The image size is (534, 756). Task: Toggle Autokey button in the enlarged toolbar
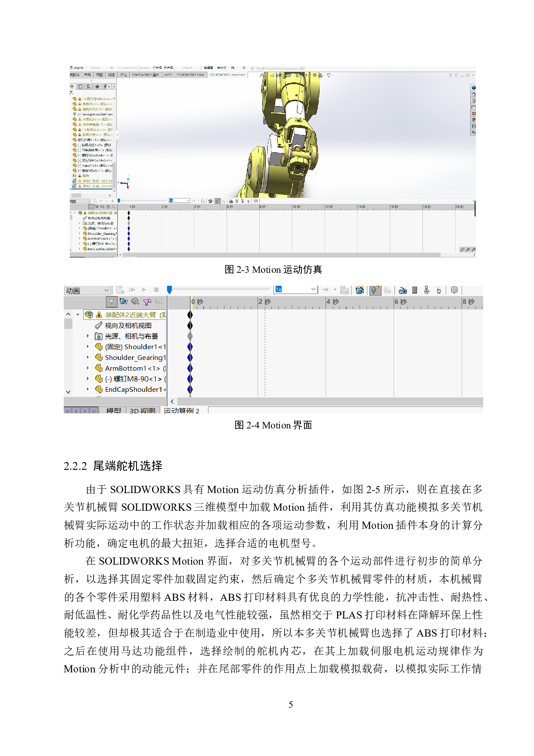click(375, 290)
